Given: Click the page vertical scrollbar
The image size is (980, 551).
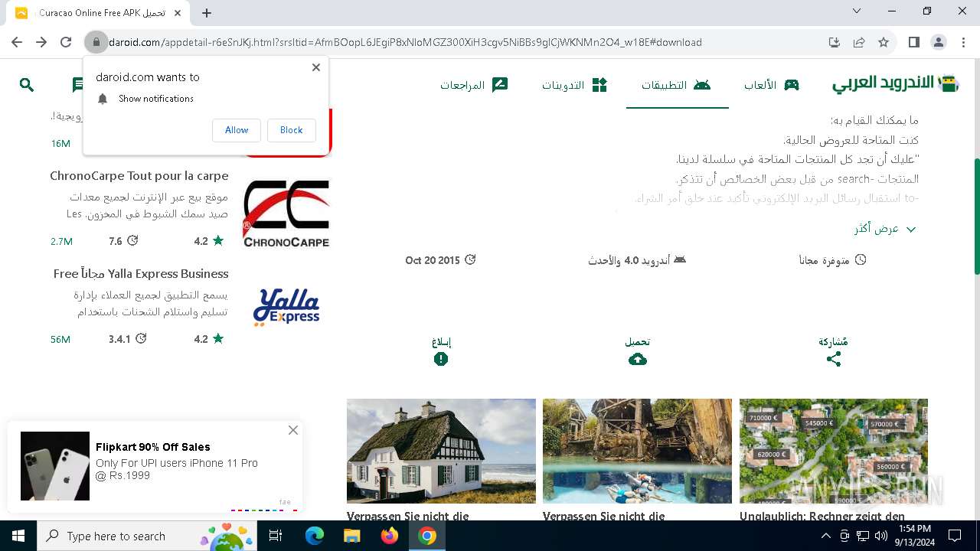Looking at the screenshot, I should point(976,217).
